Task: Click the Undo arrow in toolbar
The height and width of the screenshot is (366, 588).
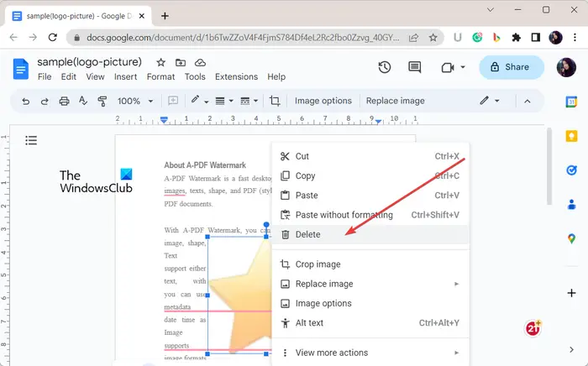Action: 26,101
